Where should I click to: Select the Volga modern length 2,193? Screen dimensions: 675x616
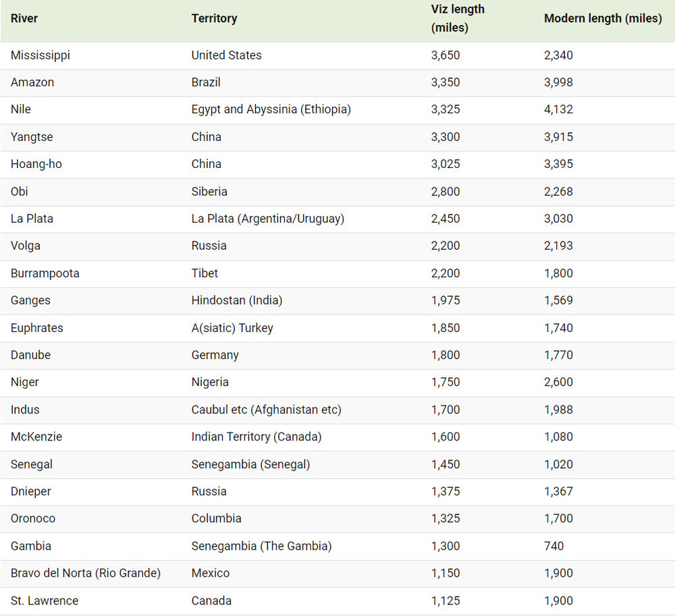pos(558,246)
